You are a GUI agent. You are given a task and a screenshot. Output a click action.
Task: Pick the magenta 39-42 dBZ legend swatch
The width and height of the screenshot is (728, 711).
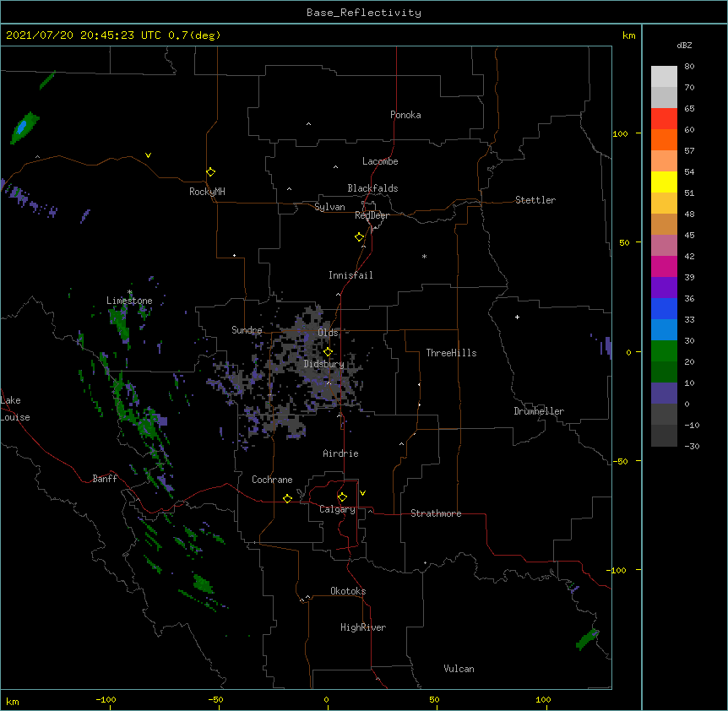664,266
